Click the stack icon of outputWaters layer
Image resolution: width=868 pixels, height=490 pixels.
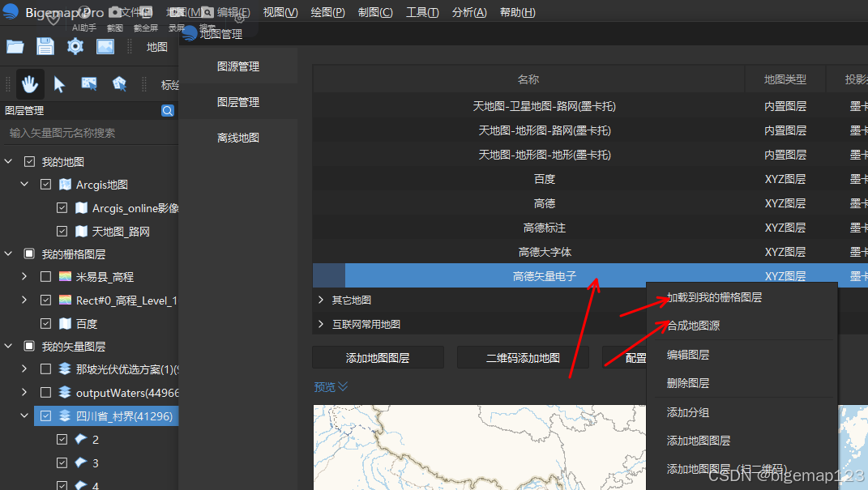[65, 392]
